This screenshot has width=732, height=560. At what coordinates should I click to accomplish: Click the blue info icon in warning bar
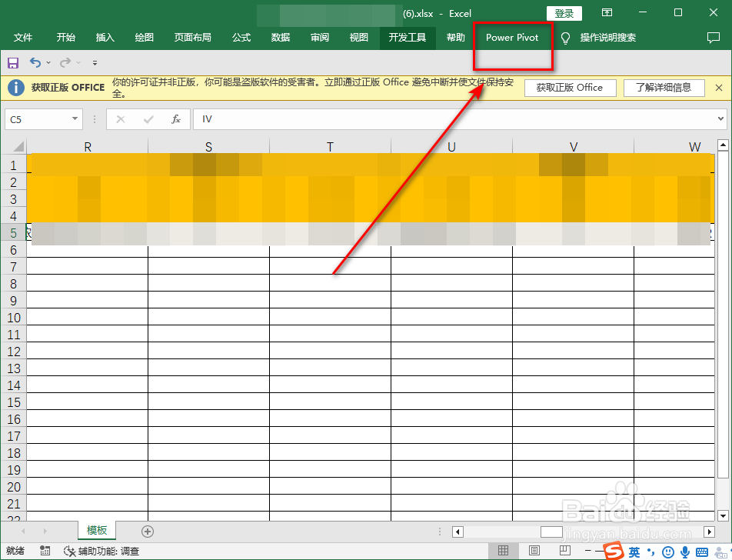tap(16, 88)
